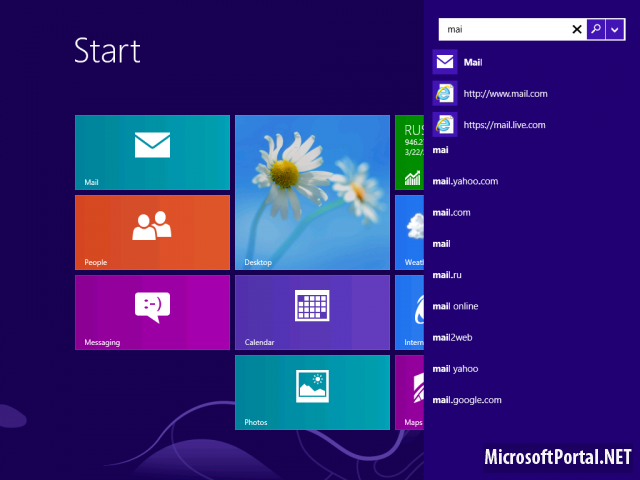This screenshot has width=640, height=480.
Task: Open the Calendar tile
Action: pos(312,312)
